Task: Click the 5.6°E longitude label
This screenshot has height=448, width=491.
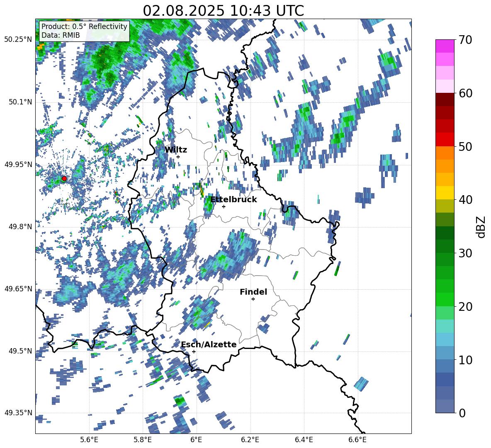Action: (89, 440)
